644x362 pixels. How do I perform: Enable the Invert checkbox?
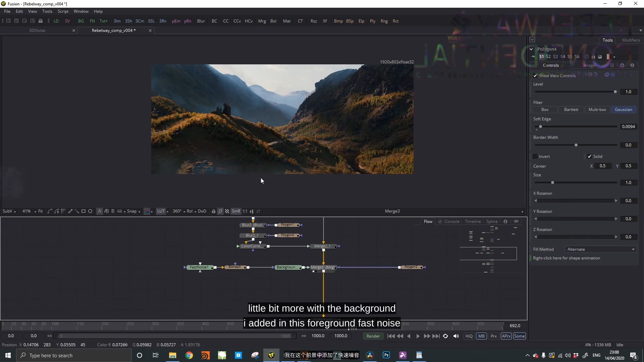pos(536,157)
